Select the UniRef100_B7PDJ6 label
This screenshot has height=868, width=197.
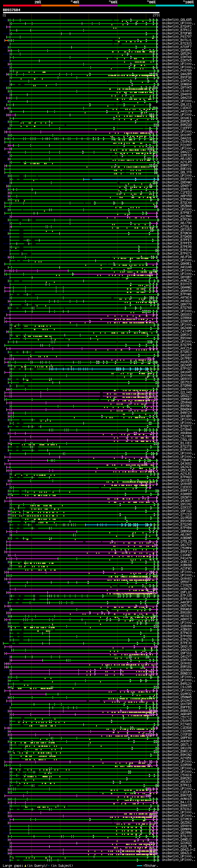[x=177, y=250]
